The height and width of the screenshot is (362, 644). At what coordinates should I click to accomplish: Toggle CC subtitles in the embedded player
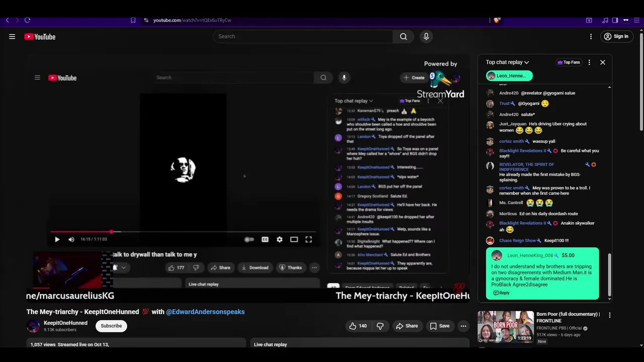coord(265,239)
